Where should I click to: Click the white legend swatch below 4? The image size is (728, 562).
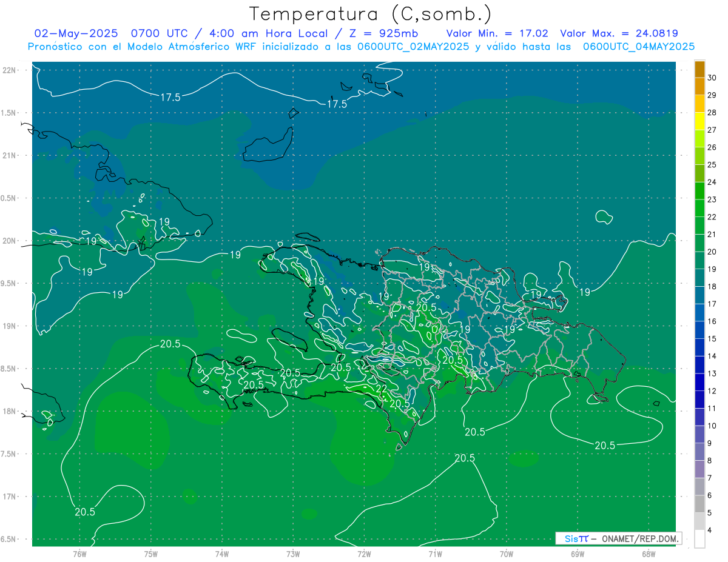pos(699,538)
